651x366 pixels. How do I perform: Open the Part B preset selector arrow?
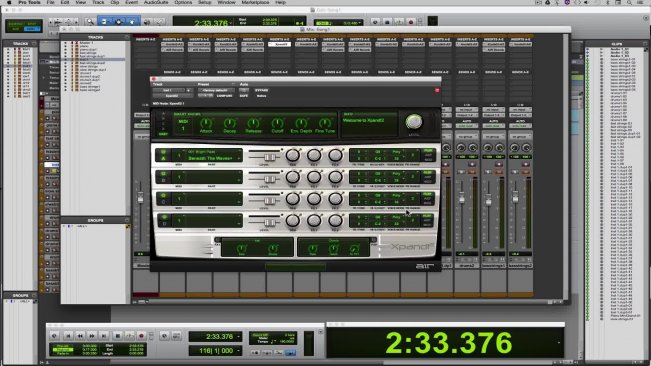[x=239, y=180]
